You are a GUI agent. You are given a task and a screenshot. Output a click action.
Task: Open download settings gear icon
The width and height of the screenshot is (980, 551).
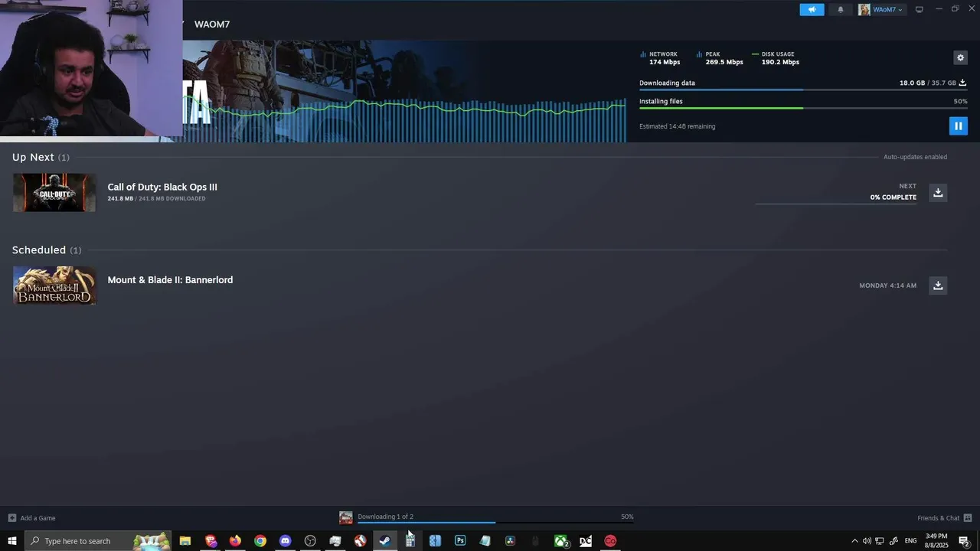pyautogui.click(x=960, y=57)
